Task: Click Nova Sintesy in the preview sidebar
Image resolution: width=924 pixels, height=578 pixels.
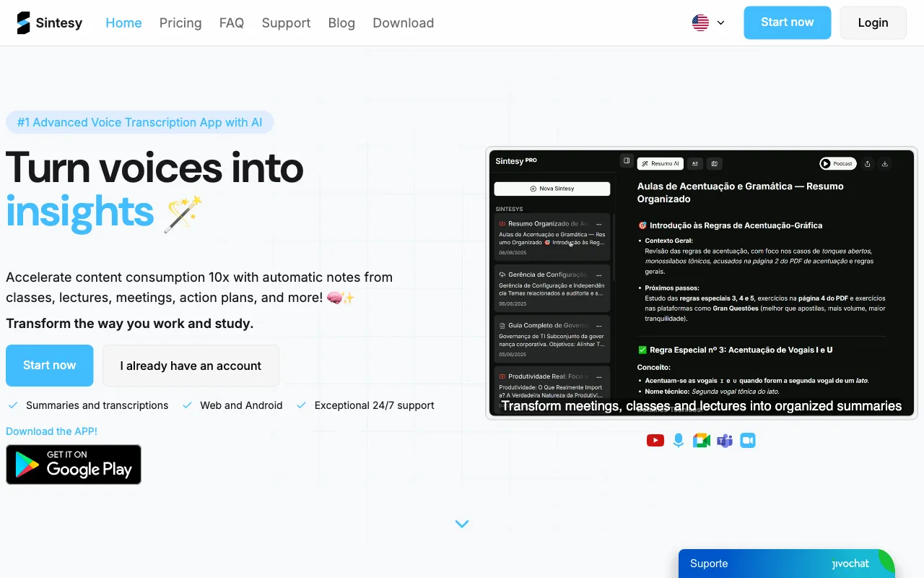Action: [x=552, y=189]
